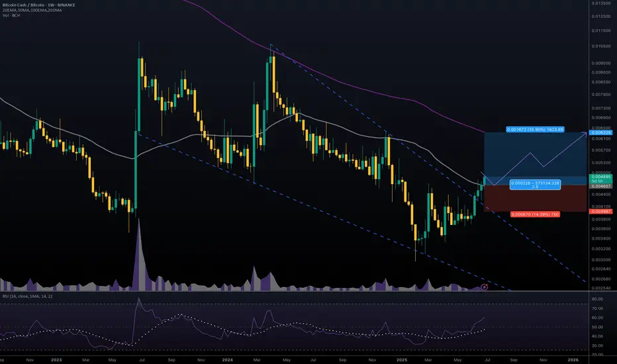Click the 0.010500 level on the price scale

[x=600, y=46]
